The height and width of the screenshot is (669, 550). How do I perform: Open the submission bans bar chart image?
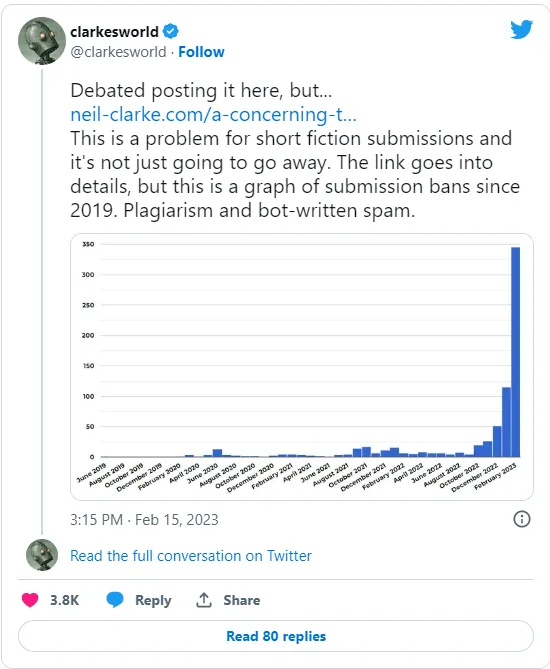click(302, 366)
